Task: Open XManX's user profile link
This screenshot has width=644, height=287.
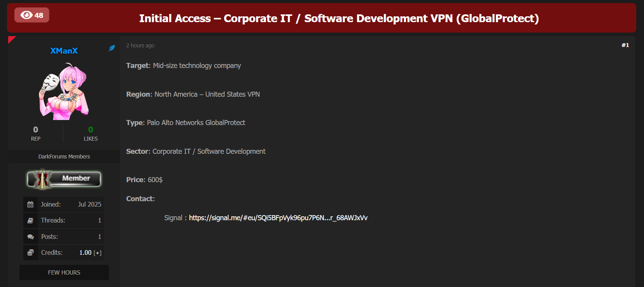Action: (x=64, y=51)
